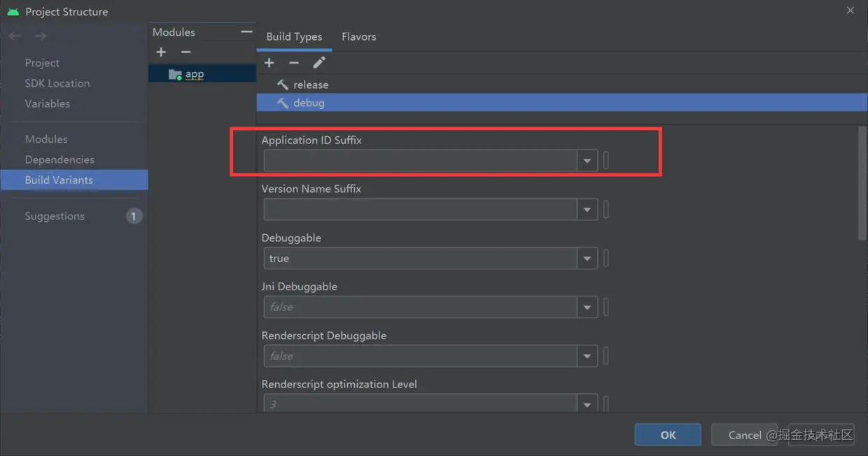The height and width of the screenshot is (456, 868).
Task: Click the Cancel button
Action: (x=745, y=435)
